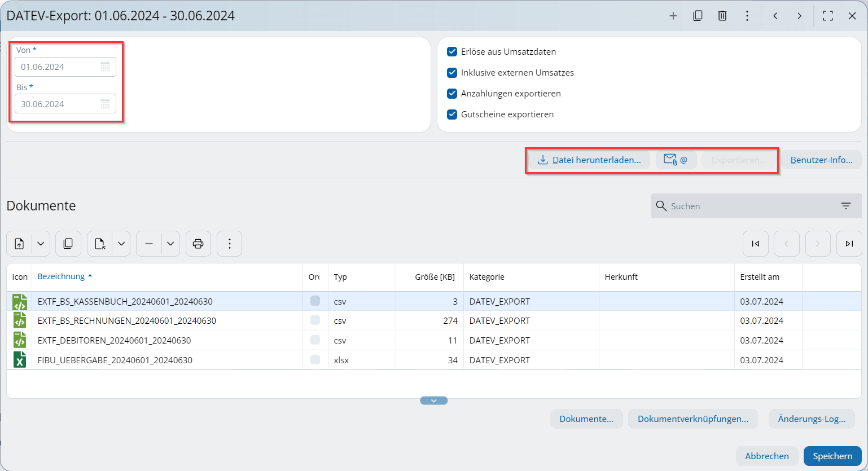The width and height of the screenshot is (868, 471).
Task: Click the Exportieren... button
Action: pos(739,160)
